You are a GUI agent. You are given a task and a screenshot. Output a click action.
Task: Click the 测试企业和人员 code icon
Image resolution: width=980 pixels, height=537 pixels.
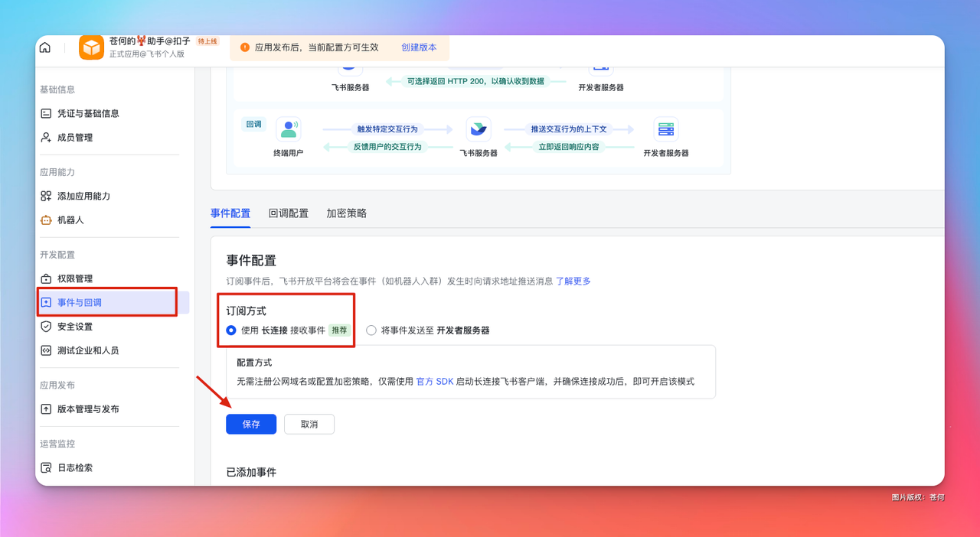[x=46, y=350]
